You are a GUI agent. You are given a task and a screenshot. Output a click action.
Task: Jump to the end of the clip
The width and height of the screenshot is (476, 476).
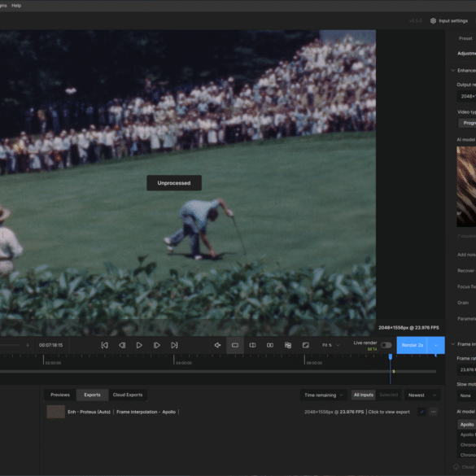pos(174,345)
